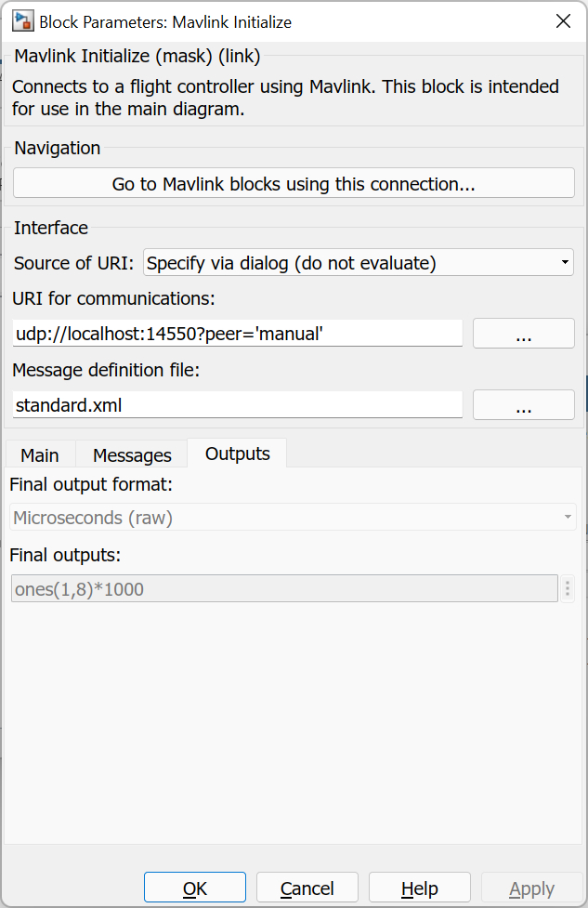Confirm settings with OK
The image size is (588, 908).
[x=194, y=888]
